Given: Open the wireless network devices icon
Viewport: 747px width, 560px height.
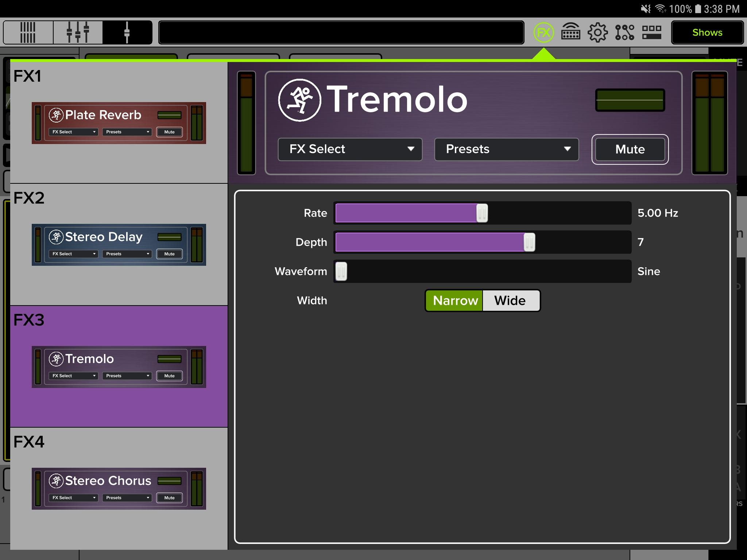Looking at the screenshot, I should [x=571, y=32].
